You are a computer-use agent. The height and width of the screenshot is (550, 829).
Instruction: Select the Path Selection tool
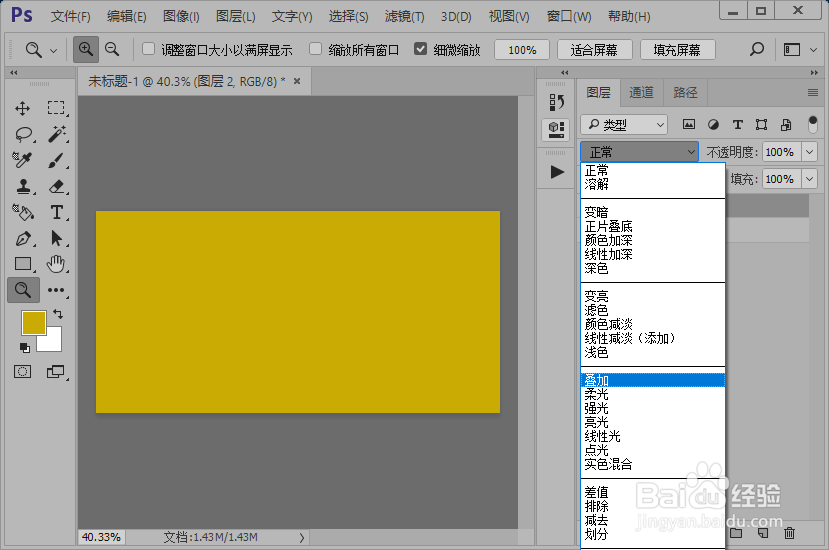point(56,239)
